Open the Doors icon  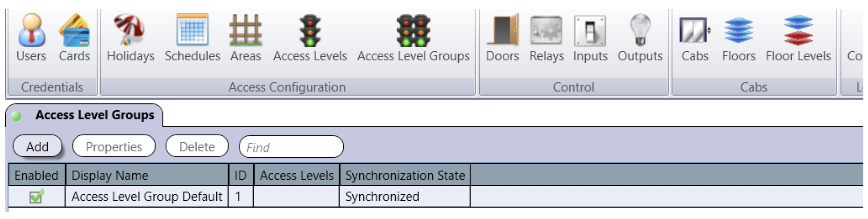tap(503, 31)
